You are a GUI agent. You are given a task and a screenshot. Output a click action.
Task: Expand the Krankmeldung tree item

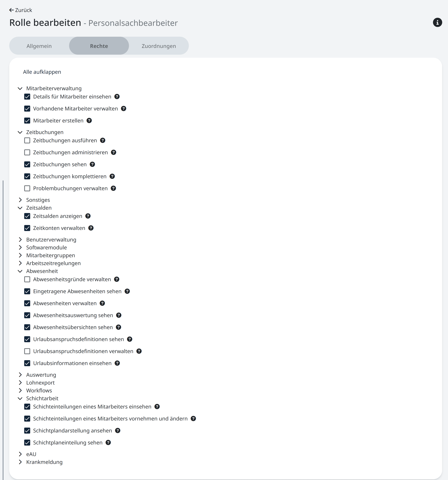pyautogui.click(x=20, y=462)
